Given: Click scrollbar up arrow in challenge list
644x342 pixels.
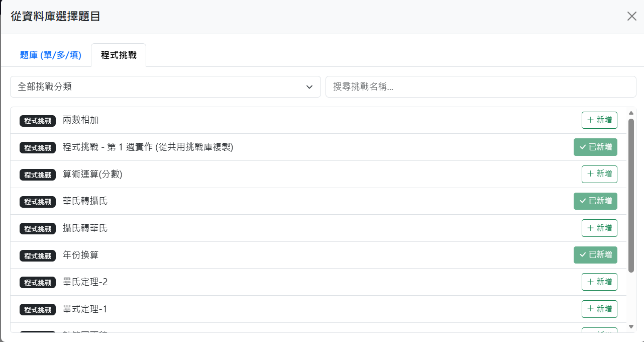Looking at the screenshot, I should (631, 113).
